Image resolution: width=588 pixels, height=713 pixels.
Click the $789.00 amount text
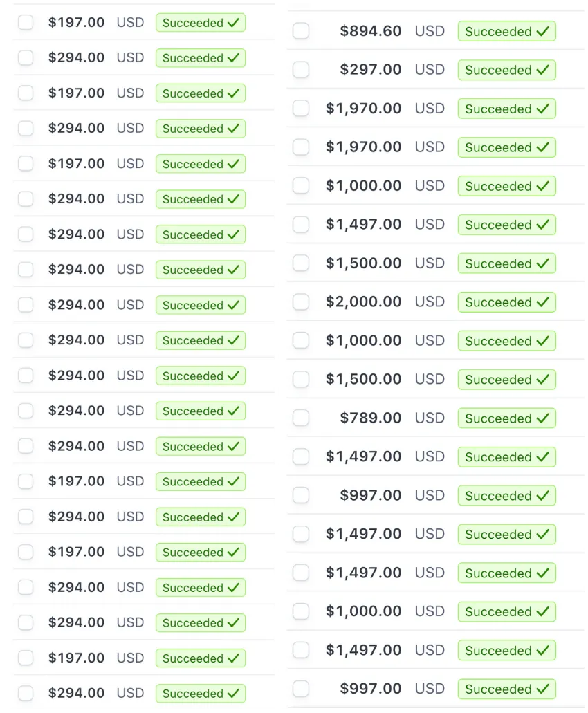tap(371, 418)
